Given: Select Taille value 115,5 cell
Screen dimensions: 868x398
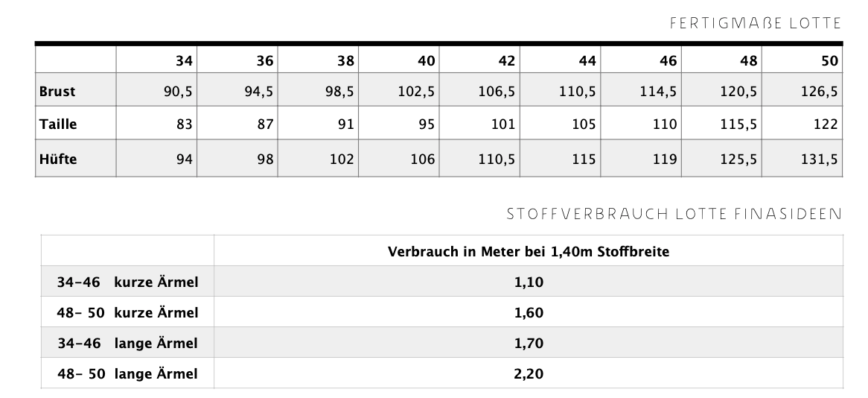Looking at the screenshot, I should 739,125.
